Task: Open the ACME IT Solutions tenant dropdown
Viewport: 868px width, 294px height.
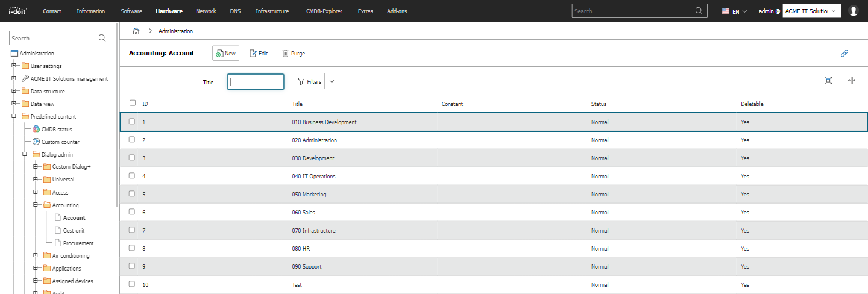Action: 811,11
